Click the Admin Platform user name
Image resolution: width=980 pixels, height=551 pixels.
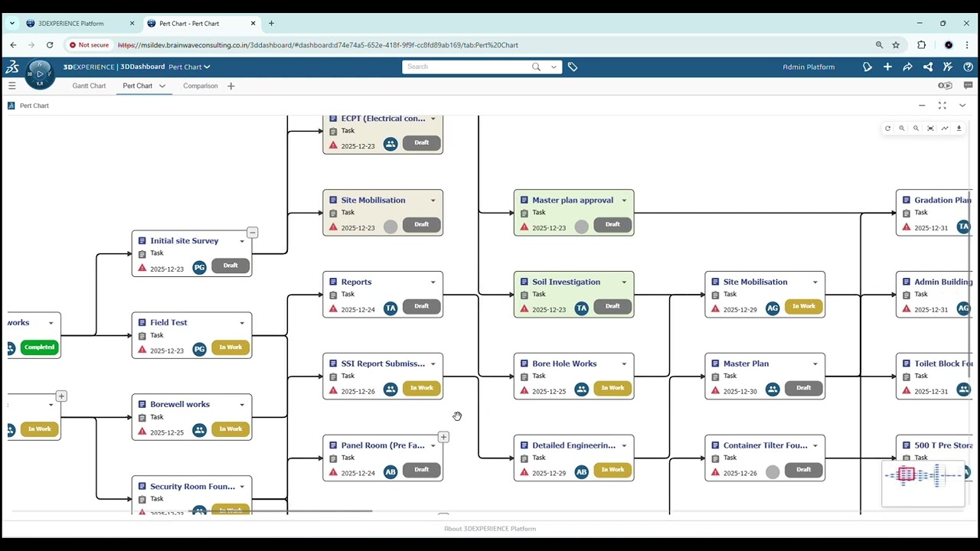pyautogui.click(x=808, y=67)
